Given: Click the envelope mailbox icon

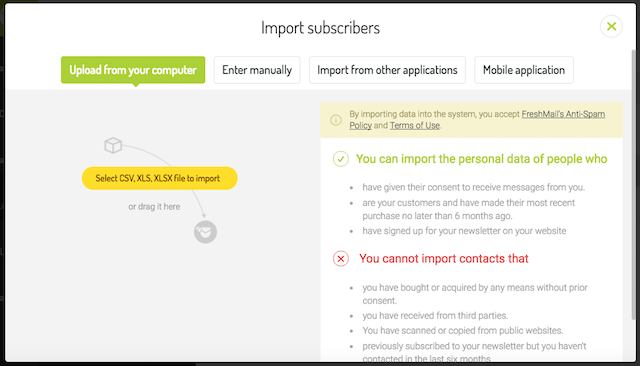Looking at the screenshot, I should tap(205, 232).
